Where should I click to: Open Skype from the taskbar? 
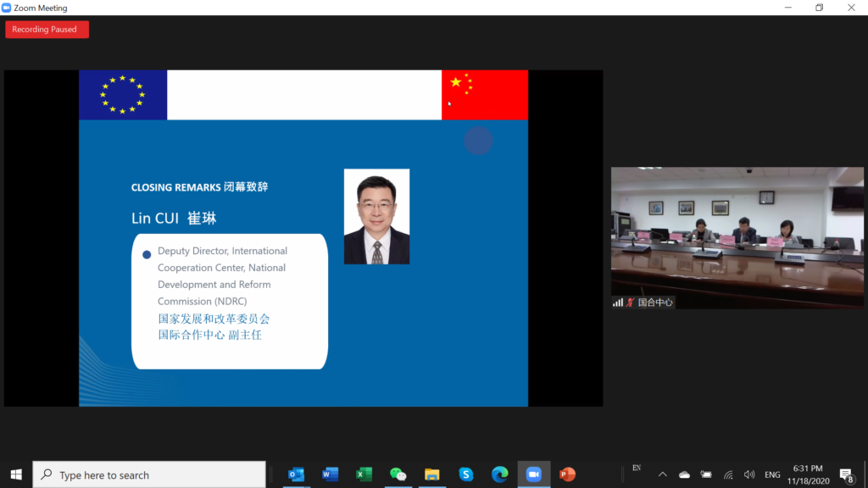point(465,474)
